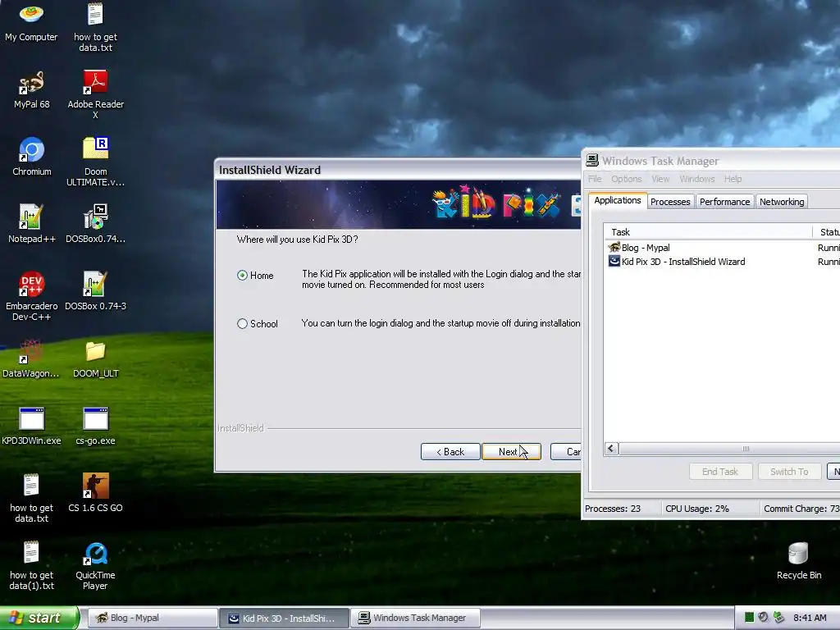Open the Help menu in Task Manager
Screen dimensions: 840x630
(733, 179)
